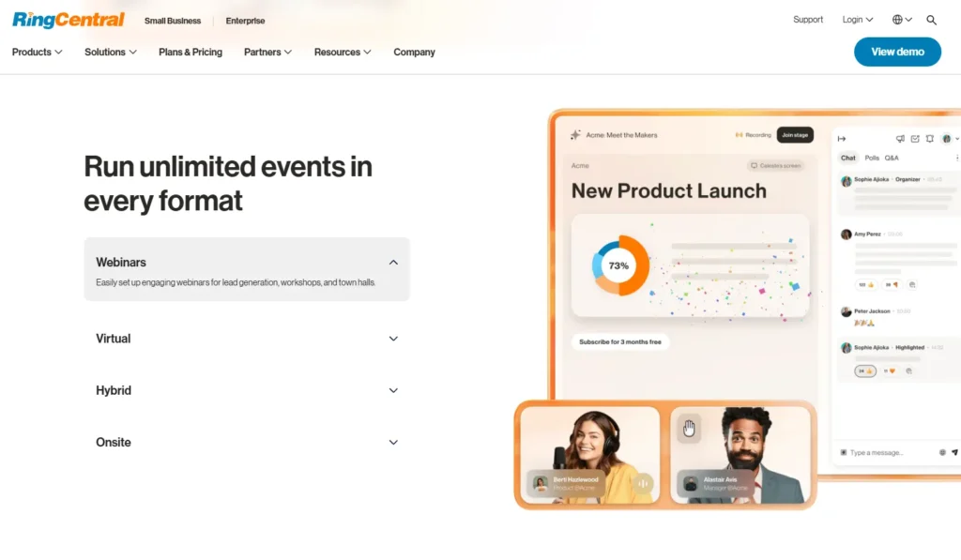
Task: Click the collapse-panel arrow icon in the chat panel
Action: pyautogui.click(x=842, y=139)
